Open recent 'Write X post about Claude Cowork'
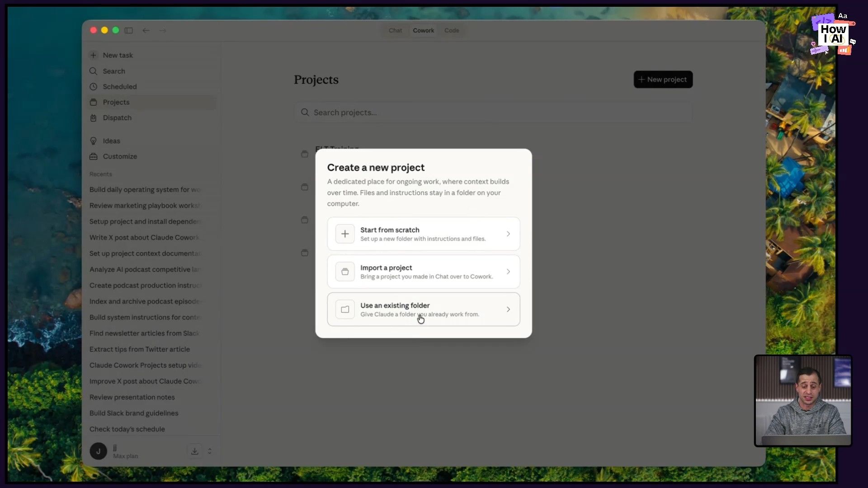Image resolution: width=868 pixels, height=488 pixels. click(x=146, y=237)
